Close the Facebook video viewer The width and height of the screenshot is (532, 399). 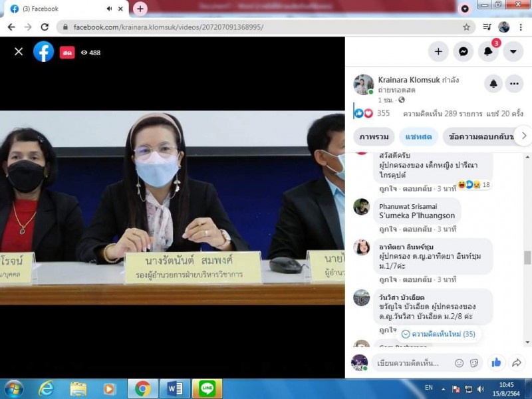19,52
